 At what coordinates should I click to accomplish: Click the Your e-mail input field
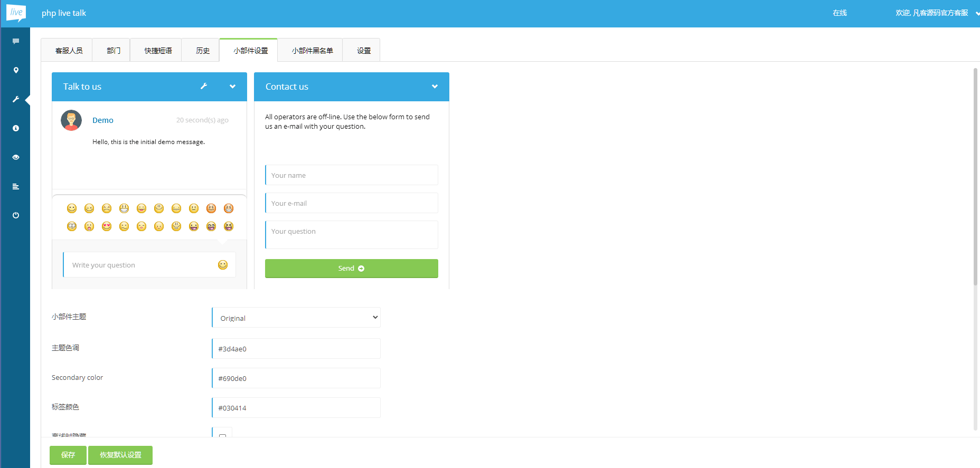[352, 203]
